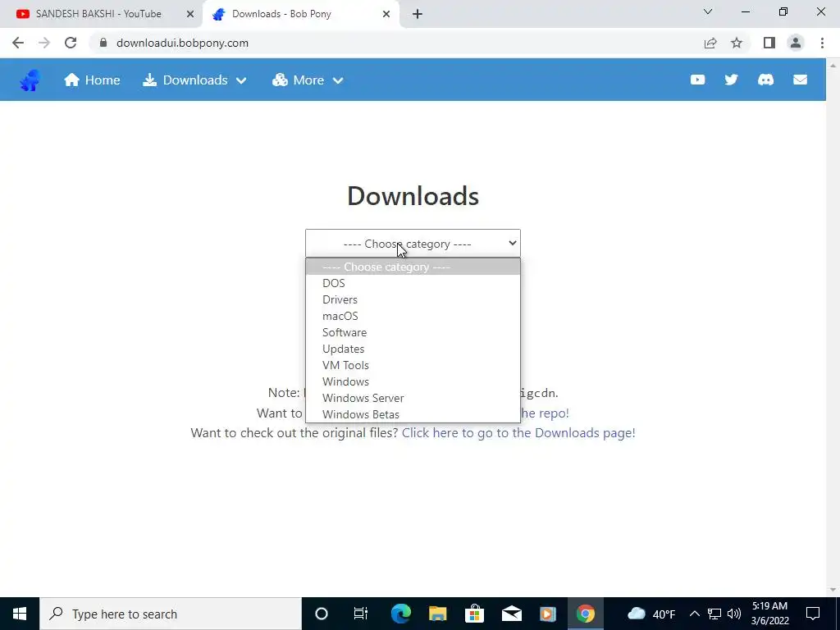Image resolution: width=840 pixels, height=630 pixels.
Task: Choose Windows from the category list
Action: point(413,381)
